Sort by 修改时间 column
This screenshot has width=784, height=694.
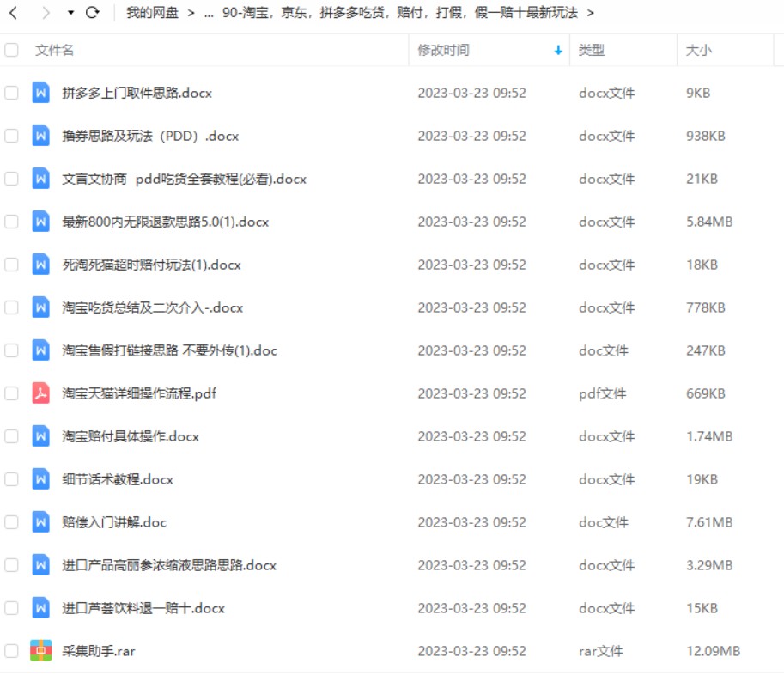point(443,50)
